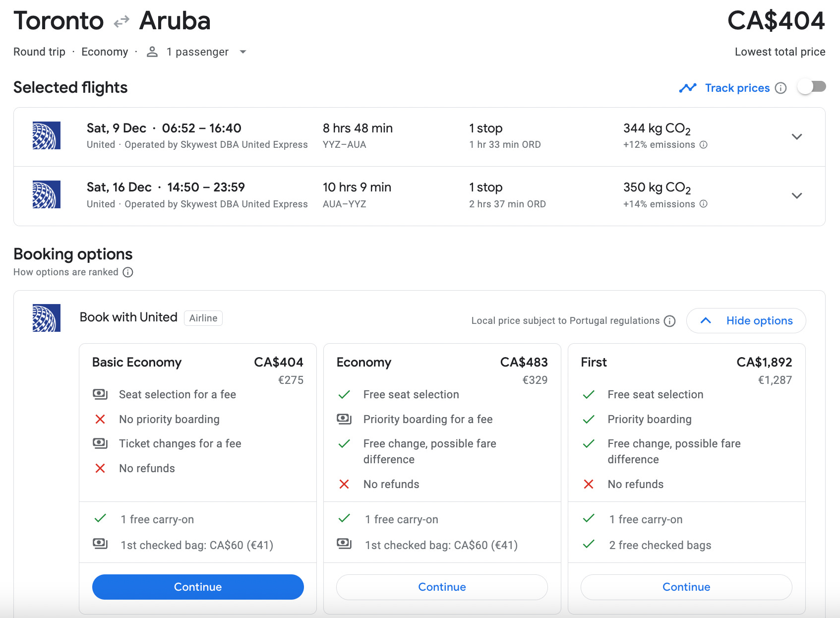Click the fee icon for Economy checked bag
The image size is (840, 618).
(344, 544)
